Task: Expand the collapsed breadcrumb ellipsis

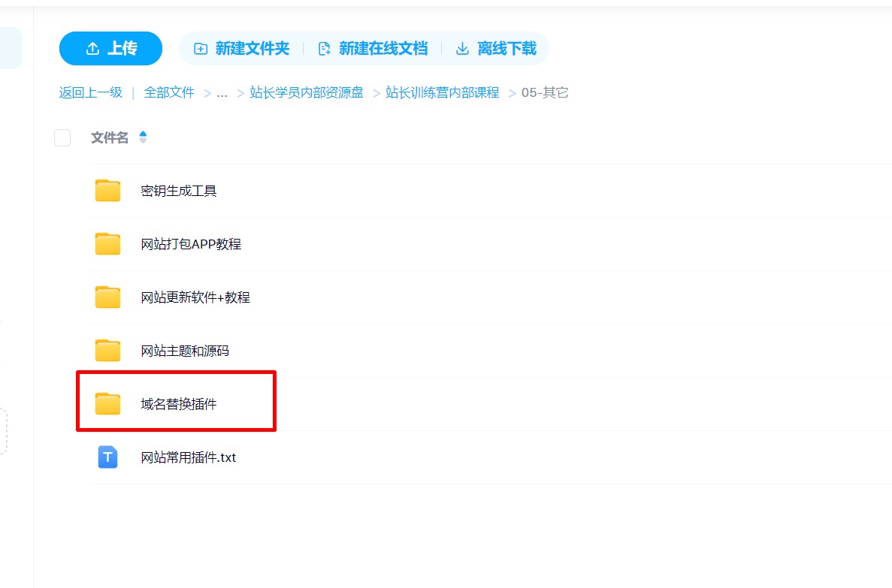Action: pyautogui.click(x=222, y=93)
